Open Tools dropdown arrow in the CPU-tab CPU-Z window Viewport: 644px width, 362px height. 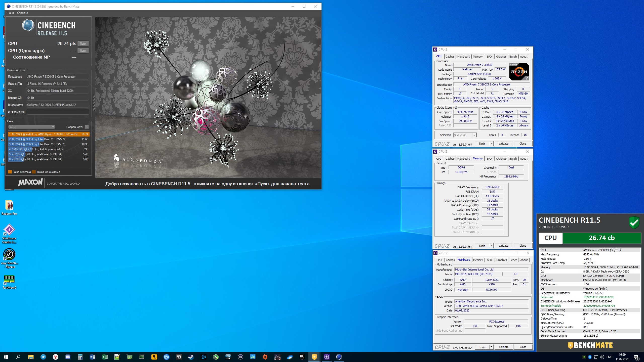point(491,144)
